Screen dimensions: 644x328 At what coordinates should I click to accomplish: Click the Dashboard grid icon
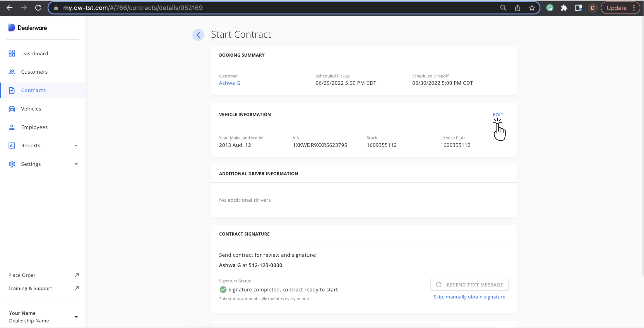tap(12, 53)
